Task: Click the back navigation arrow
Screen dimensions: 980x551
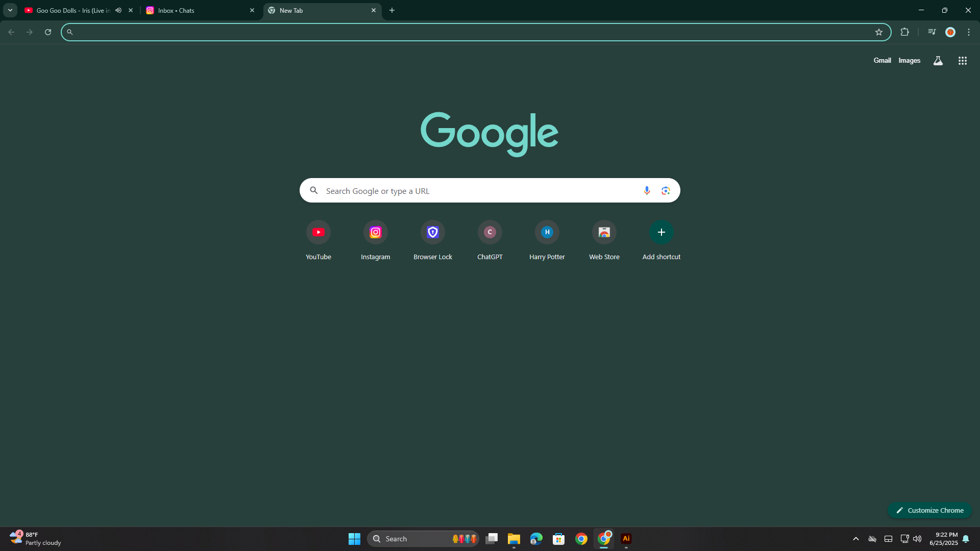Action: [11, 32]
